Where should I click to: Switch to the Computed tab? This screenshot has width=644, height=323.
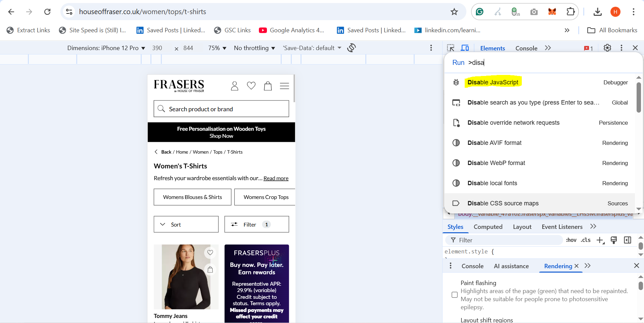(x=488, y=227)
